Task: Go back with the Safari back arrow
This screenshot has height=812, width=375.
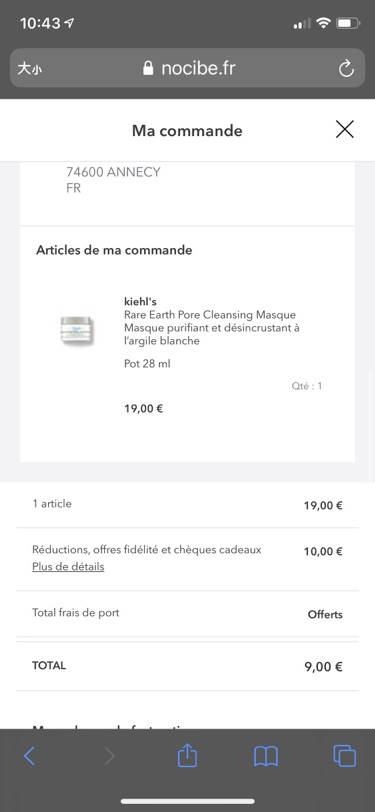Action: pyautogui.click(x=30, y=756)
